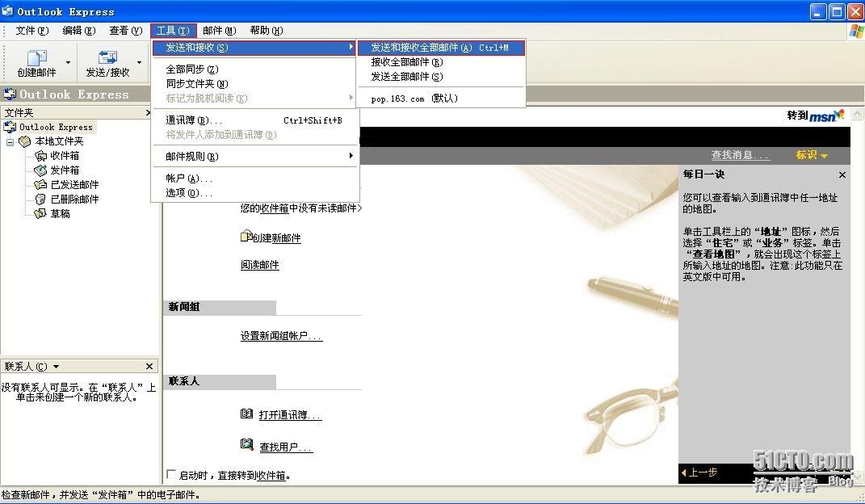Open the dropdown arrow next to 发送/接收

click(x=139, y=62)
